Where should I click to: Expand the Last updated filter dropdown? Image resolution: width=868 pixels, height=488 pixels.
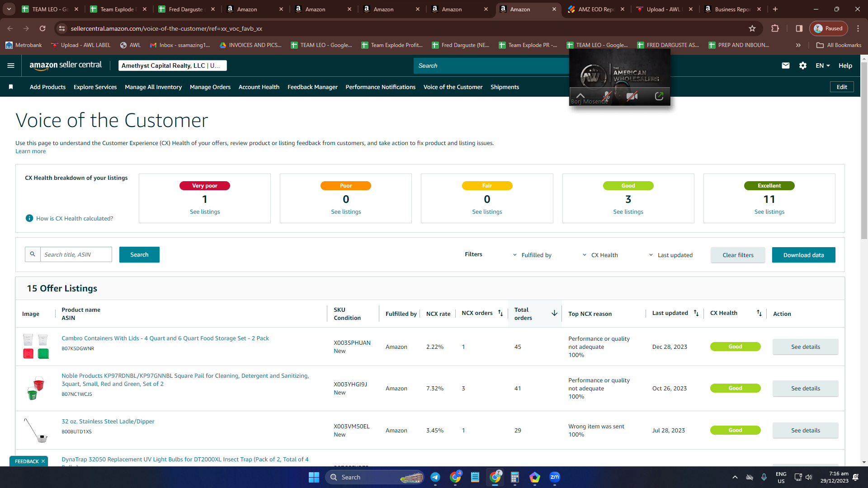point(670,255)
